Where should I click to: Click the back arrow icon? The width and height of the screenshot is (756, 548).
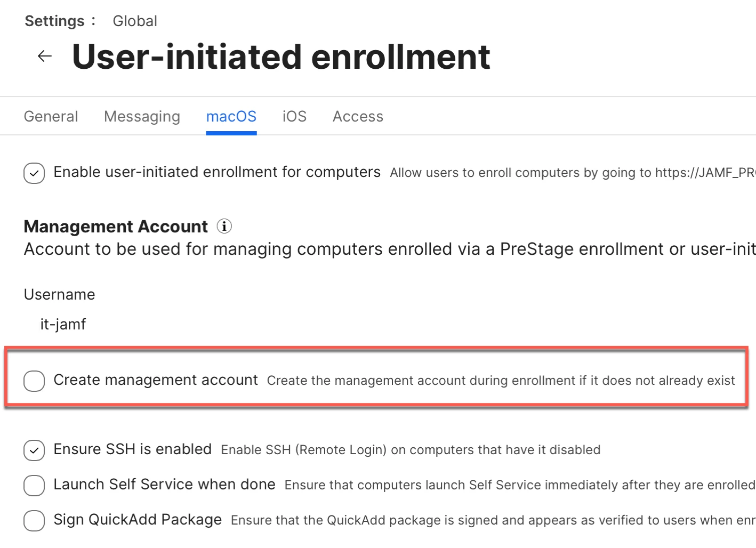tap(45, 56)
